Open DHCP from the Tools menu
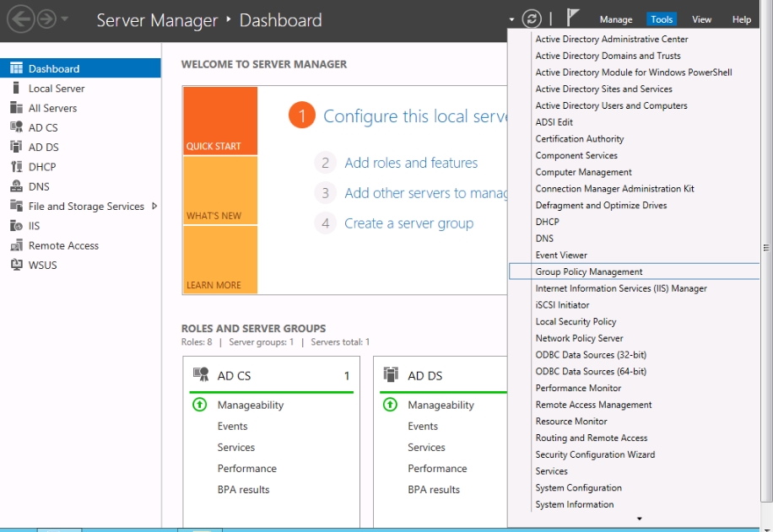Viewport: 773px width, 532px height. tap(547, 222)
